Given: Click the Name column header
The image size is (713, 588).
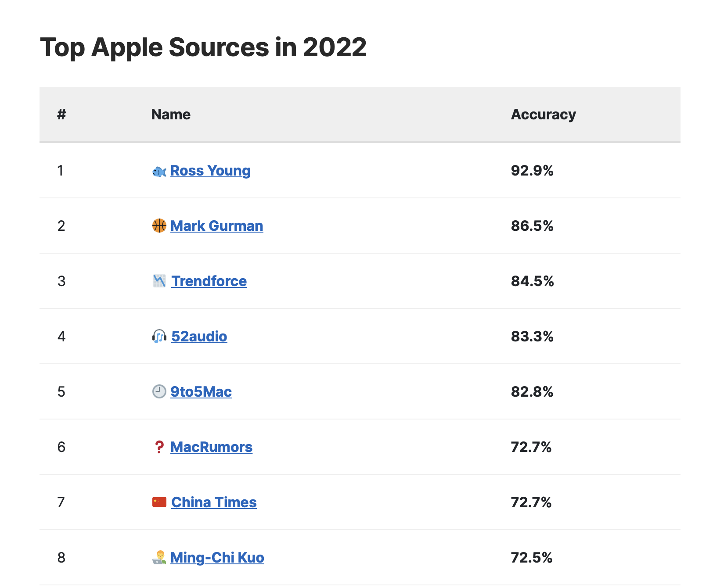Looking at the screenshot, I should (x=171, y=115).
